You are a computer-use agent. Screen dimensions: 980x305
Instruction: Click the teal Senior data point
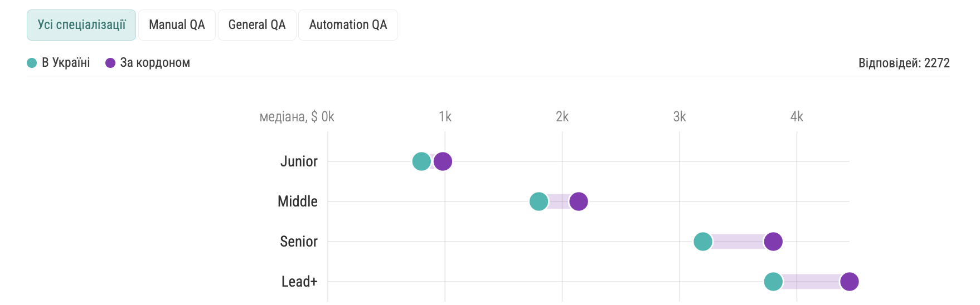pyautogui.click(x=703, y=242)
